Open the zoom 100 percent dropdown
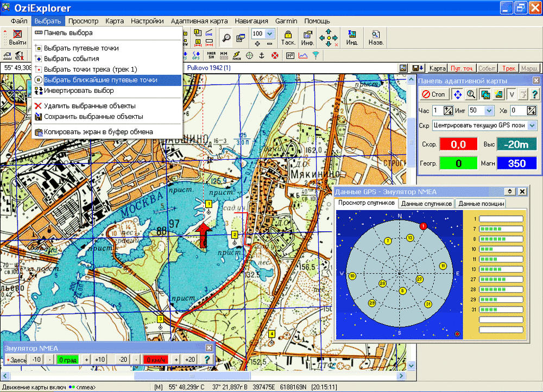 (270, 34)
